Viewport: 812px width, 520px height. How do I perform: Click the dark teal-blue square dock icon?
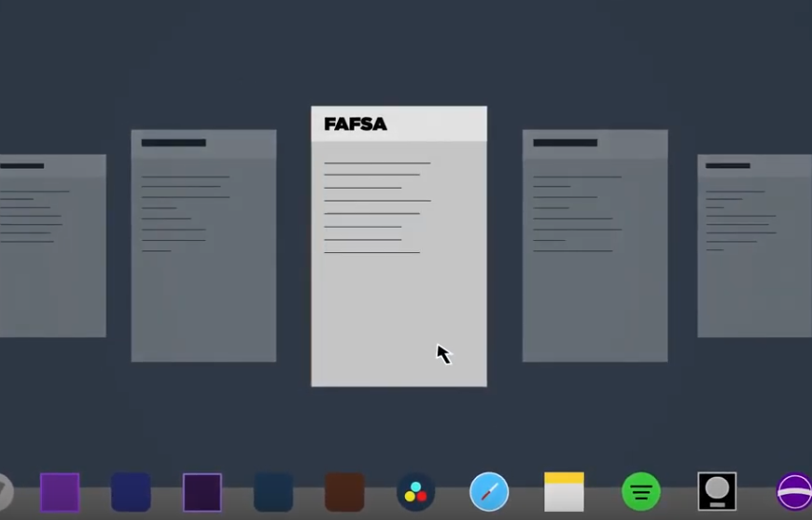point(273,492)
